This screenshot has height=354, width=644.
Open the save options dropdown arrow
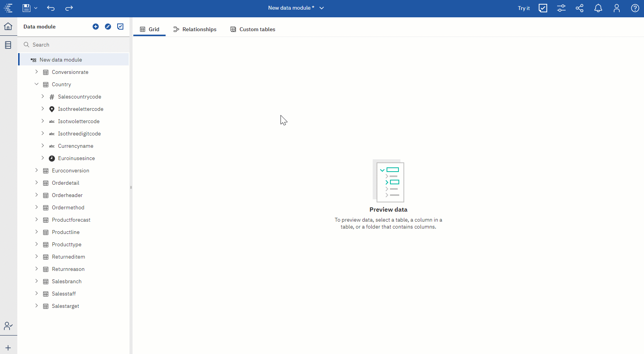click(x=36, y=8)
